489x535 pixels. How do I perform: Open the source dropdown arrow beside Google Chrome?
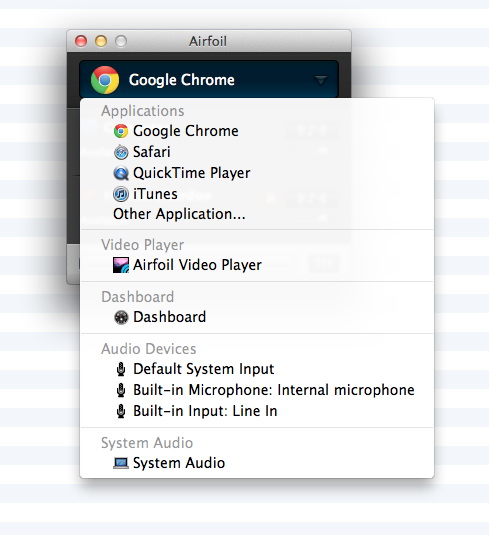click(x=320, y=81)
